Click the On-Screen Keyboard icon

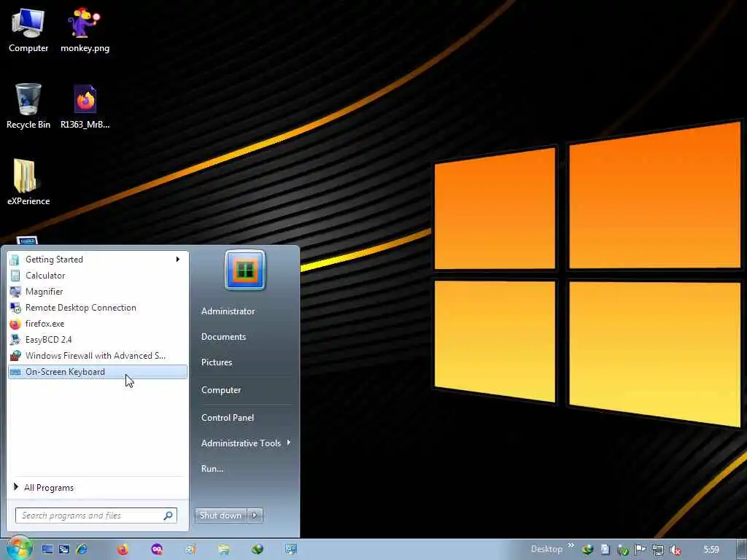15,372
